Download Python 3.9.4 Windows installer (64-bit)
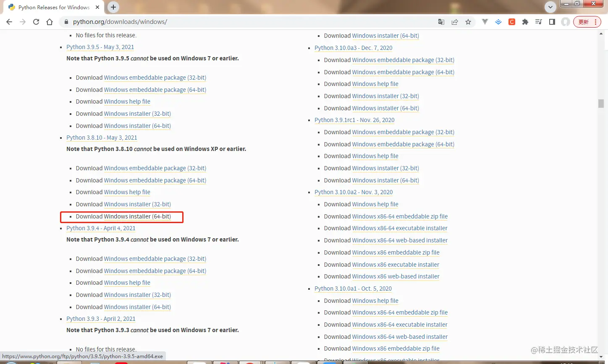The width and height of the screenshot is (608, 364). pyautogui.click(x=137, y=307)
